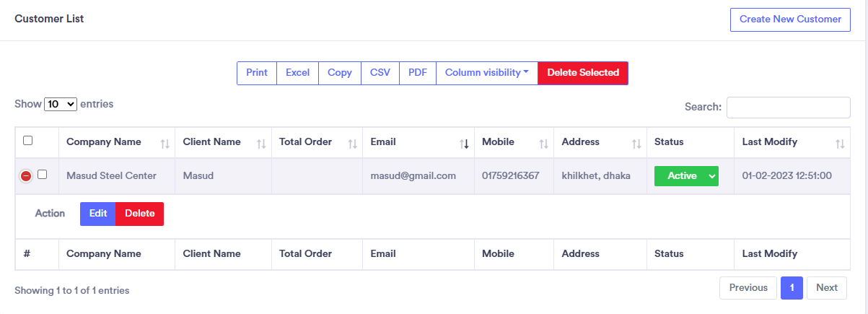This screenshot has width=868, height=314.
Task: Edit the Masud customer record
Action: 97,214
